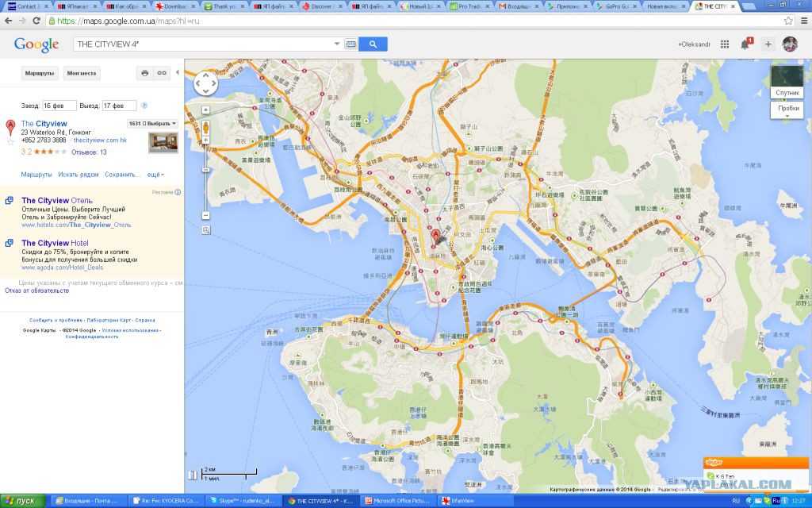This screenshot has width=812, height=508.
Task: Click the Сохранить link
Action: coord(122,175)
